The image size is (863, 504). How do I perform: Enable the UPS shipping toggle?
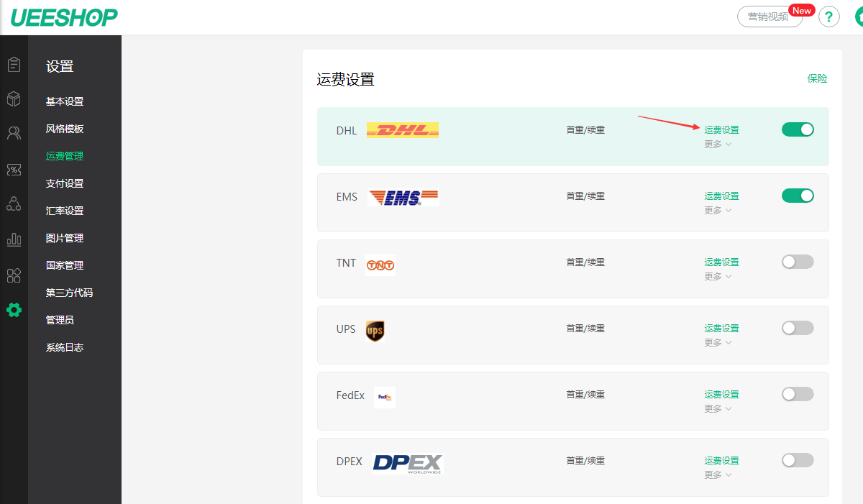click(798, 328)
